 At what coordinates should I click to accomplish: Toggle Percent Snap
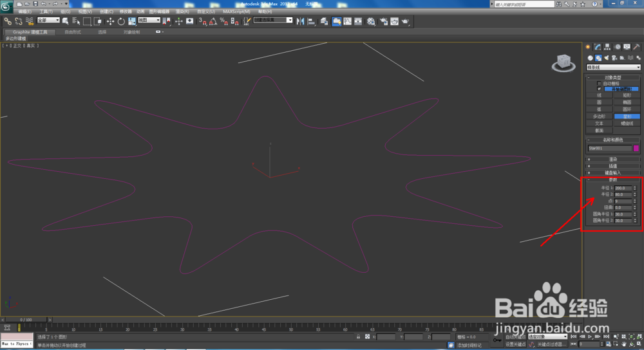224,21
